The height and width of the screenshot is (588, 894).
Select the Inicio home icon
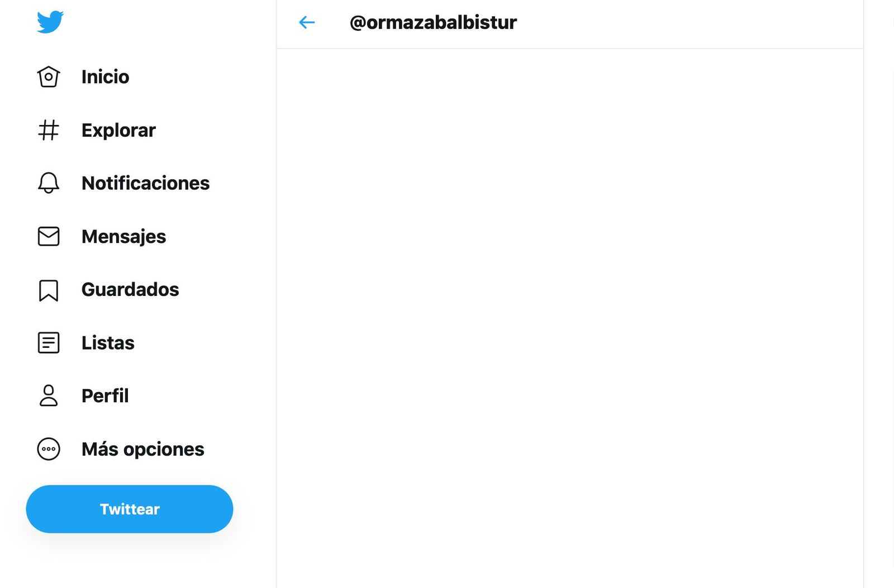point(49,77)
